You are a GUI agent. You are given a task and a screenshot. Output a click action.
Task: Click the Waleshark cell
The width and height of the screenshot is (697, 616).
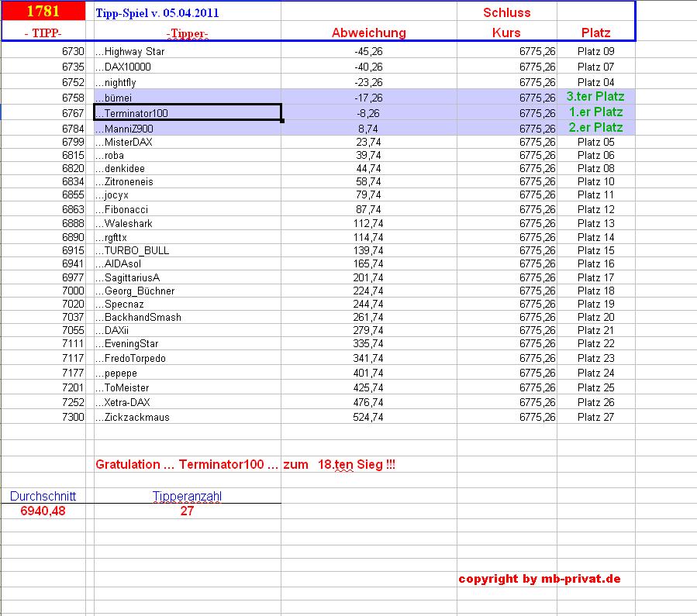click(187, 223)
